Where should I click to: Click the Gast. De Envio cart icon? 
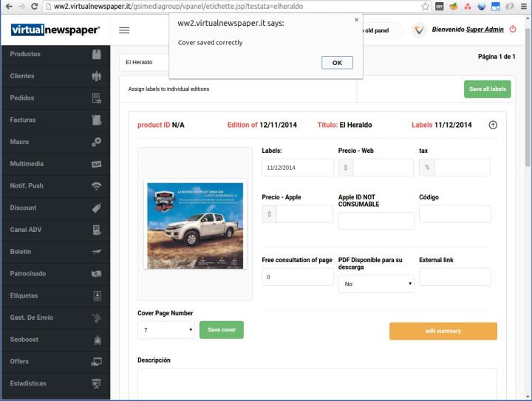[x=97, y=318]
